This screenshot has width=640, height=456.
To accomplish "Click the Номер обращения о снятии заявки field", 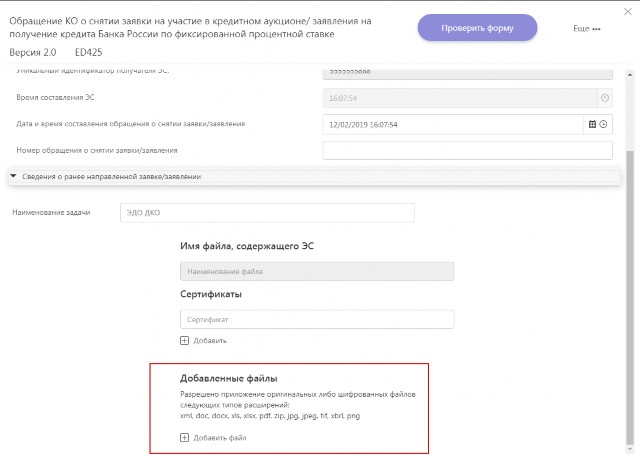I will (467, 150).
